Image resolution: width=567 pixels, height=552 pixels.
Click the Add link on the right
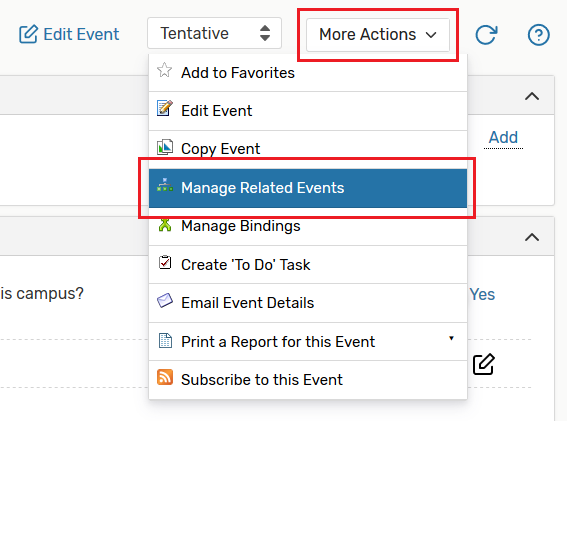(x=503, y=137)
